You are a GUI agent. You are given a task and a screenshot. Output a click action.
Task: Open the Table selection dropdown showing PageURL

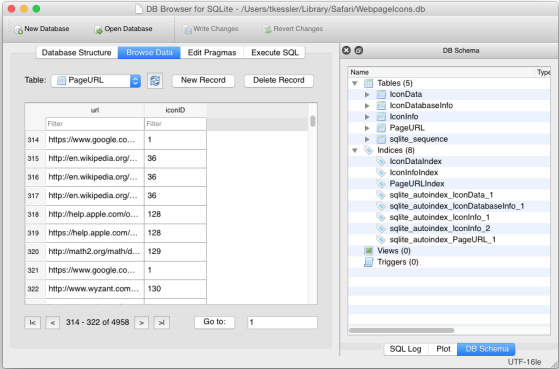[96, 81]
